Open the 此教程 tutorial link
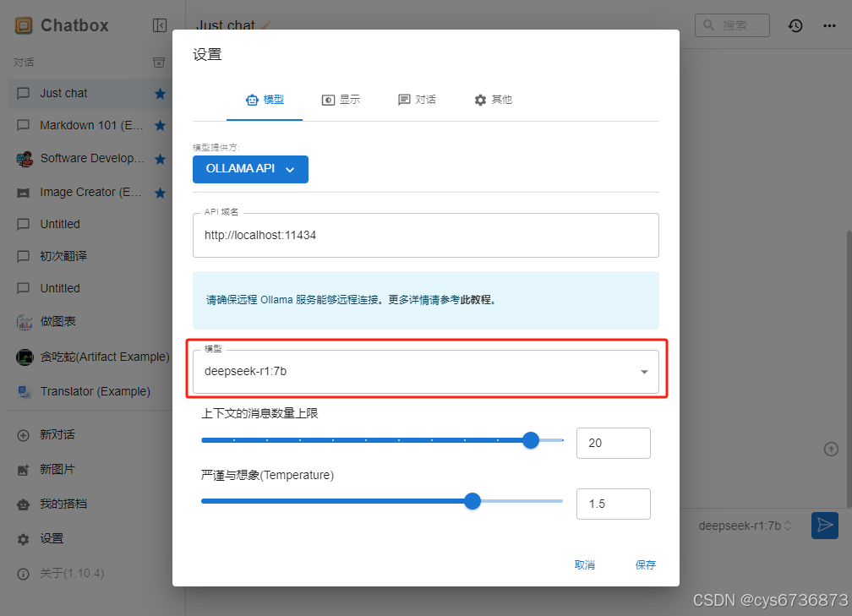 click(x=475, y=300)
